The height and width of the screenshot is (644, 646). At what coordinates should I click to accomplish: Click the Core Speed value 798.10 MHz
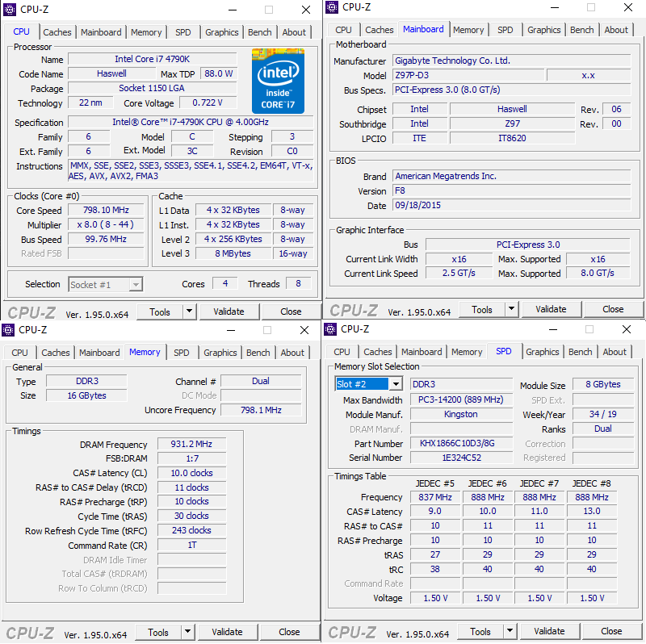point(106,210)
